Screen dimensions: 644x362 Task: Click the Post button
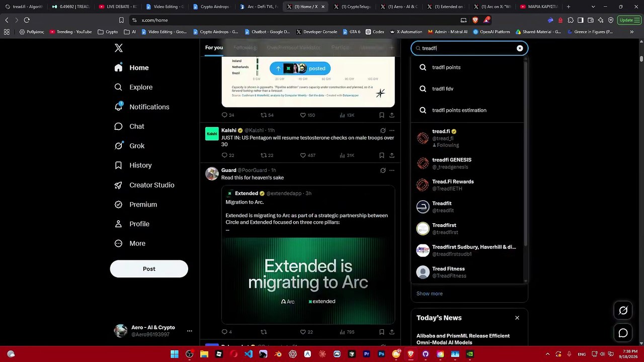click(x=149, y=269)
